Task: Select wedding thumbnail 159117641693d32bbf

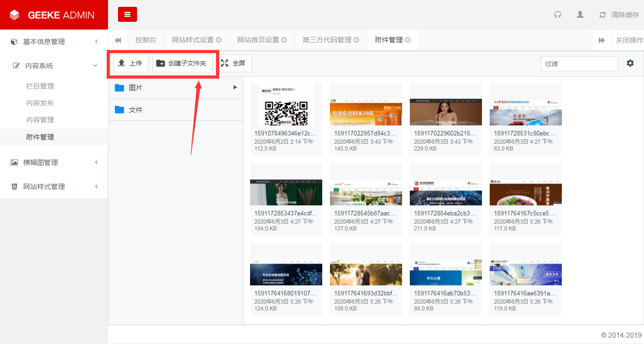Action: coord(366,279)
